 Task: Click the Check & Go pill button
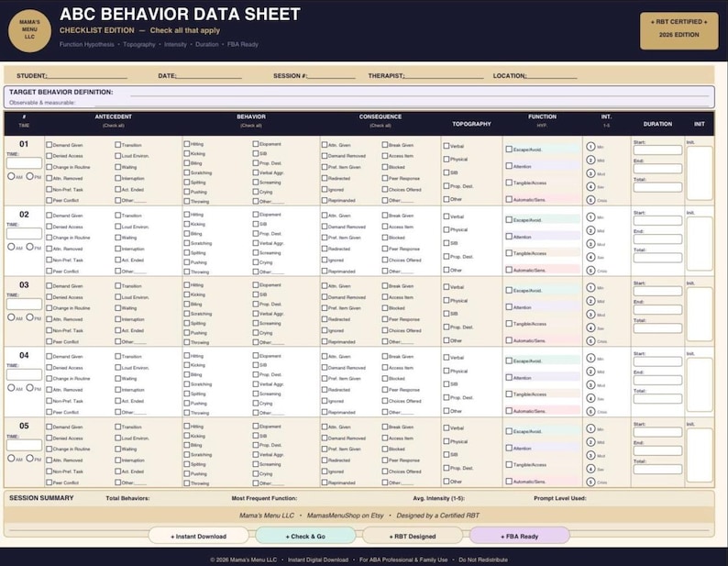(x=305, y=536)
